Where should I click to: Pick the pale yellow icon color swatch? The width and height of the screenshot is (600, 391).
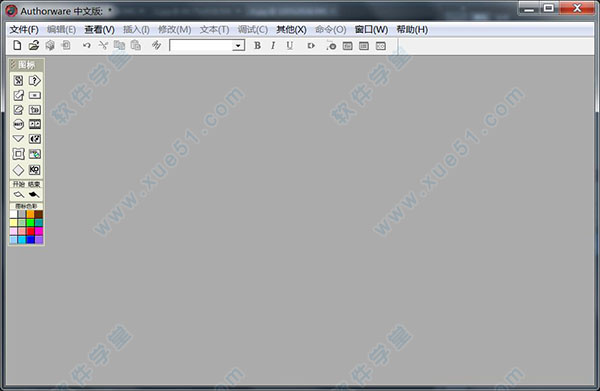(14, 223)
